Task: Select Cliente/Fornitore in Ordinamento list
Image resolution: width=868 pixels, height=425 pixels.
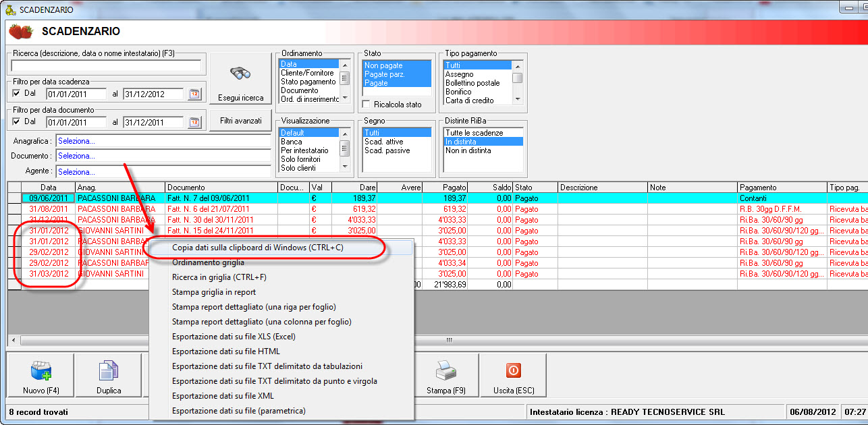Action: click(x=308, y=73)
